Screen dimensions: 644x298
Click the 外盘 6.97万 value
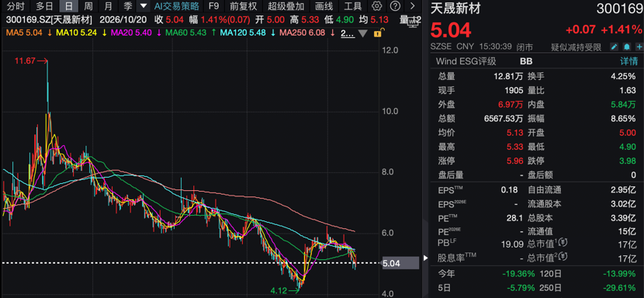point(511,105)
